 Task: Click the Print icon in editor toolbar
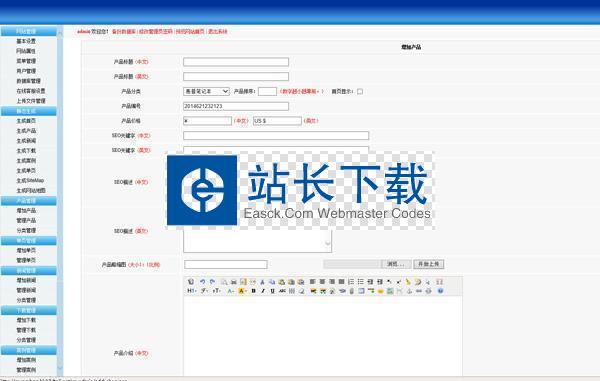click(x=234, y=282)
